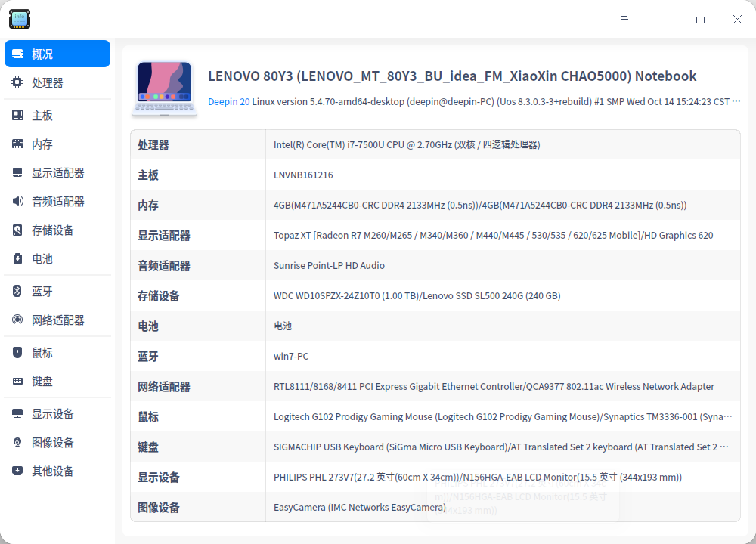The image size is (756, 544).
Task: Open the 网络适配器 sidebar page
Action: pyautogui.click(x=57, y=320)
